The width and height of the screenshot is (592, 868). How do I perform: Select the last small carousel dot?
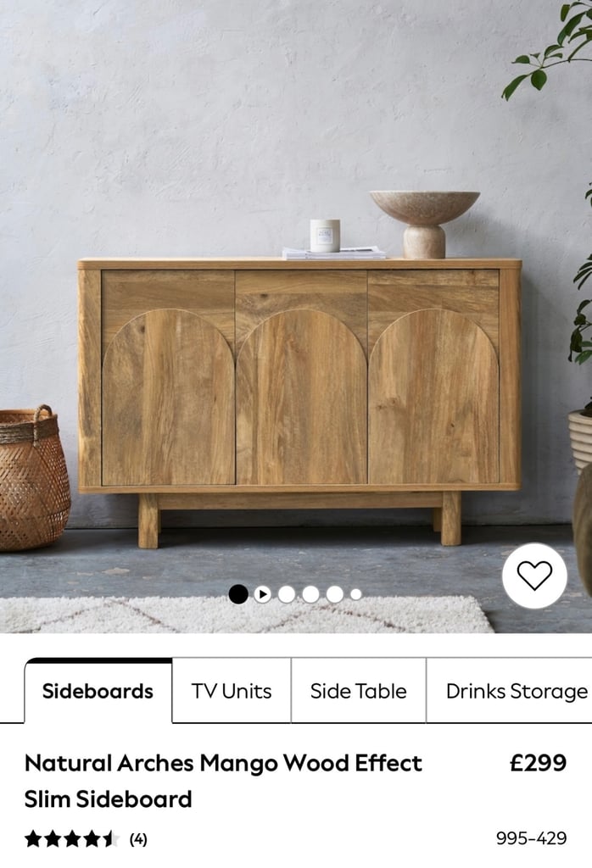click(356, 594)
